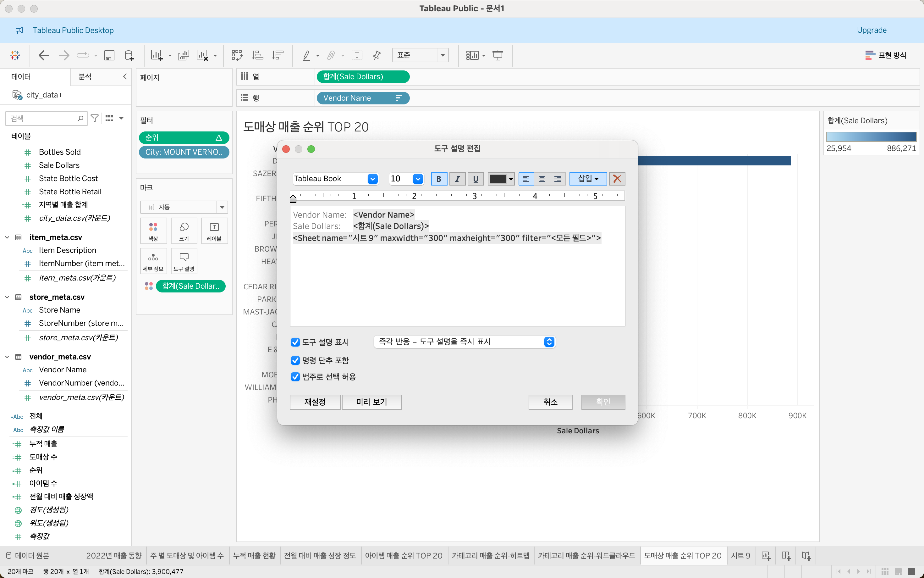The image size is (924, 578).
Task: Click the Save icon in the toolbar
Action: [x=109, y=55]
